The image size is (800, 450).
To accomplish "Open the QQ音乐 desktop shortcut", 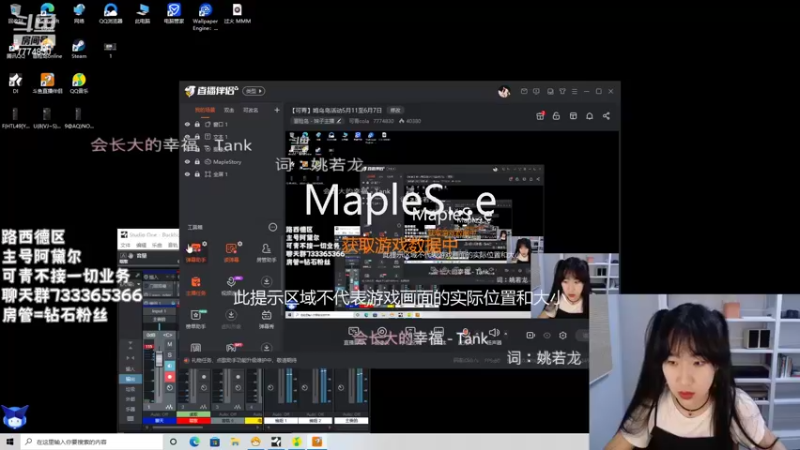I will click(x=79, y=84).
